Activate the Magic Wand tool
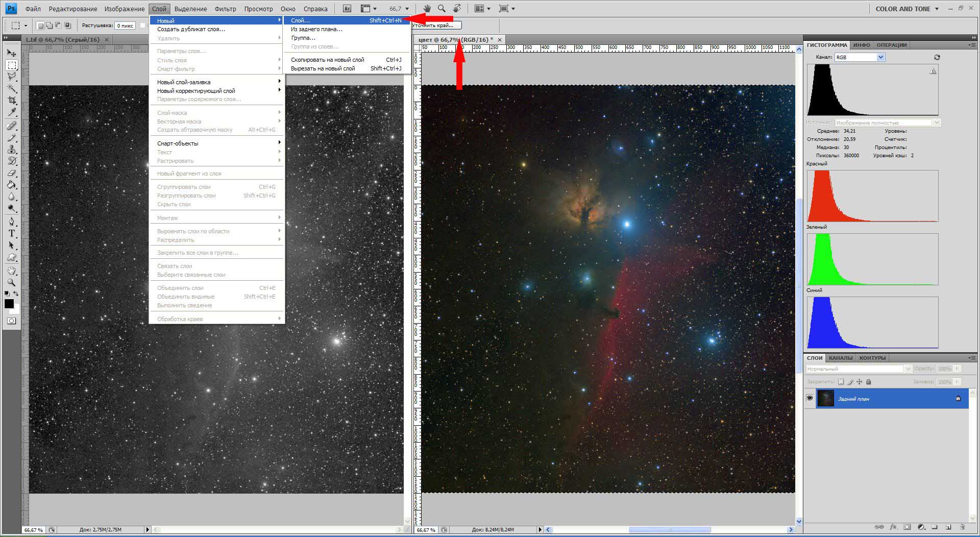Image resolution: width=980 pixels, height=537 pixels. [x=12, y=88]
